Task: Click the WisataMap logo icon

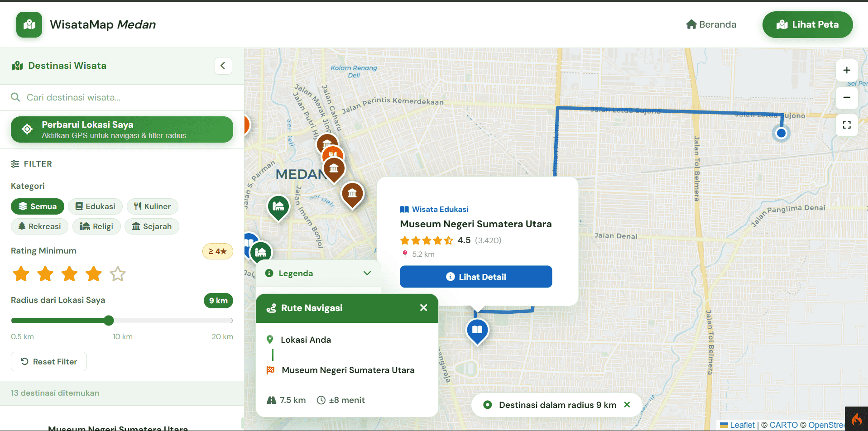Action: pos(29,24)
